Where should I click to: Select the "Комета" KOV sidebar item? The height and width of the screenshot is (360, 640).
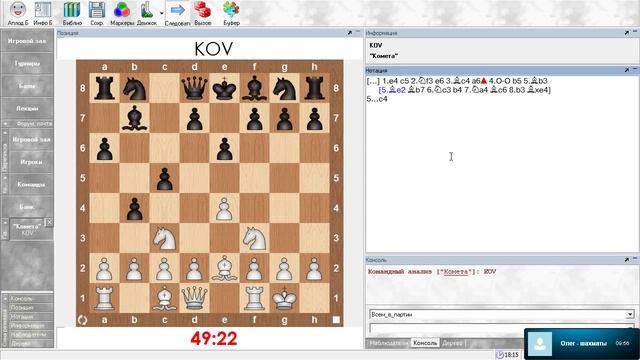pos(27,229)
